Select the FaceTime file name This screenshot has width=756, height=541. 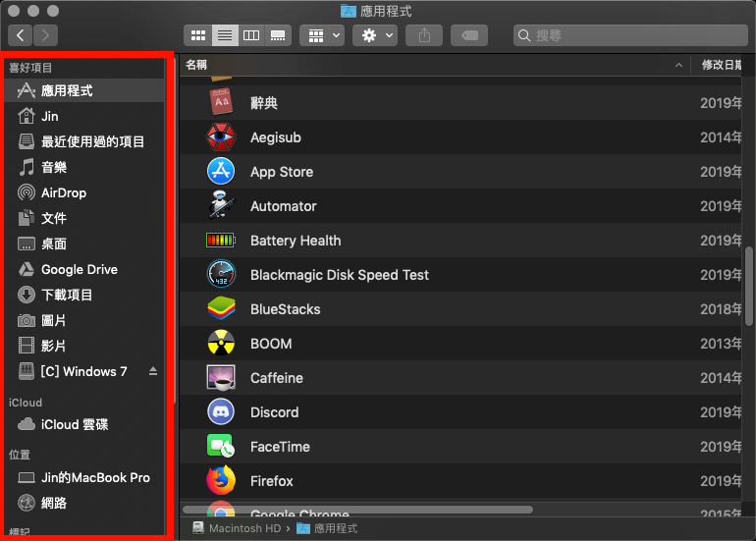pyautogui.click(x=280, y=447)
